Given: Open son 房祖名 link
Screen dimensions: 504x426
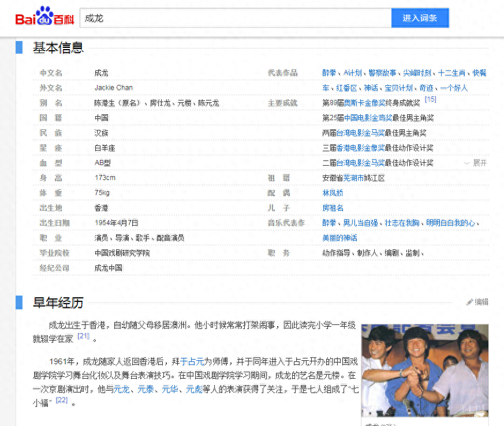Looking at the screenshot, I should 333,208.
